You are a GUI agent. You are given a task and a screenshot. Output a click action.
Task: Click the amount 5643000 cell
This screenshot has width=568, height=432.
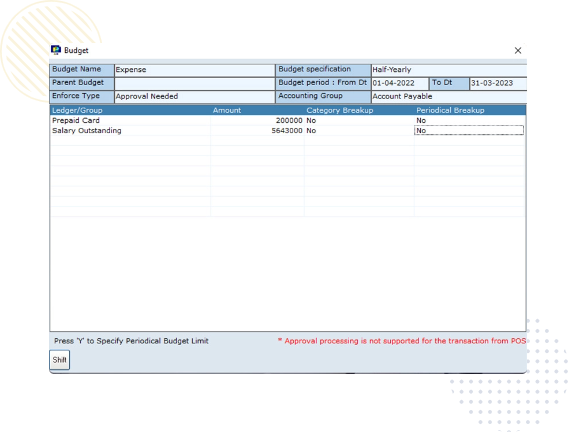(257, 131)
